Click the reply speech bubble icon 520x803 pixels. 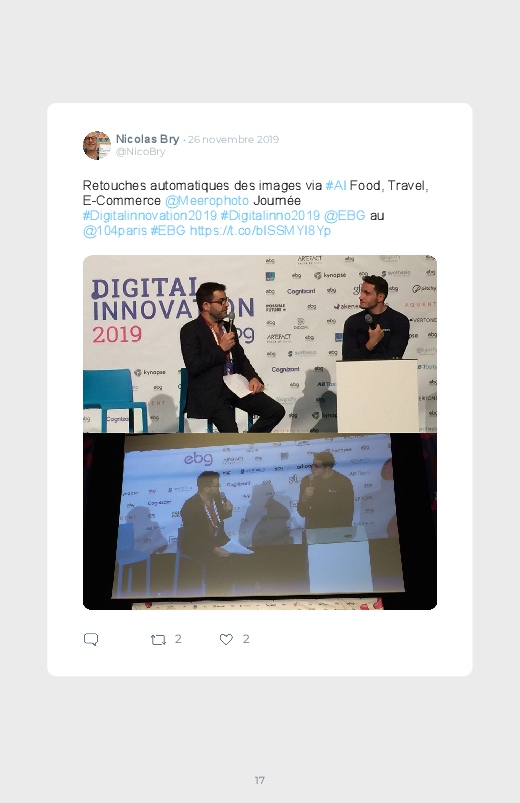click(x=91, y=639)
